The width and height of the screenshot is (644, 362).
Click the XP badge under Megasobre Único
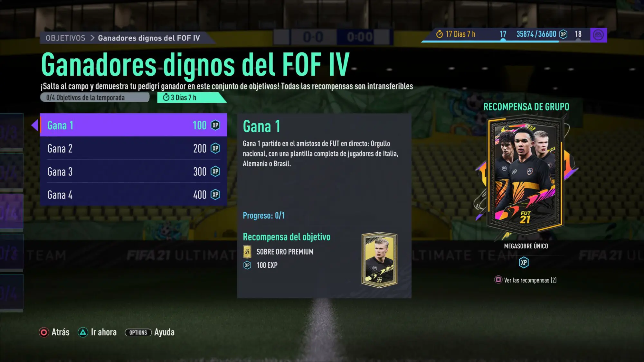click(524, 263)
